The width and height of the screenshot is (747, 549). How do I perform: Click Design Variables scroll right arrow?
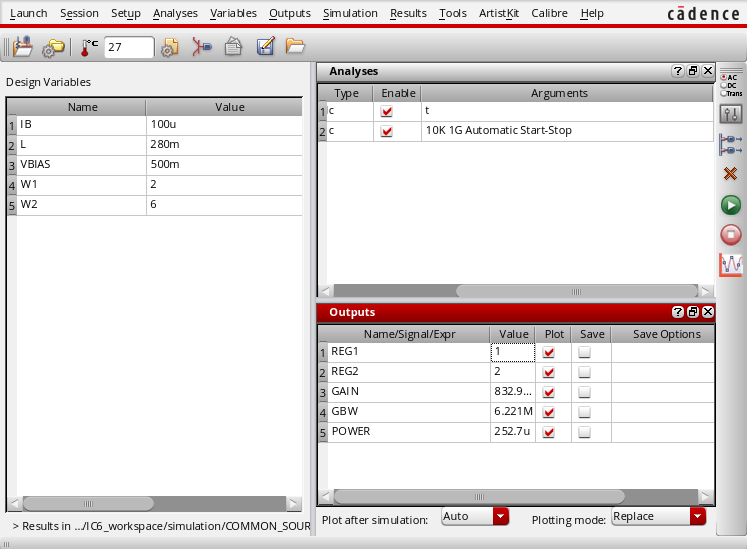pos(294,503)
